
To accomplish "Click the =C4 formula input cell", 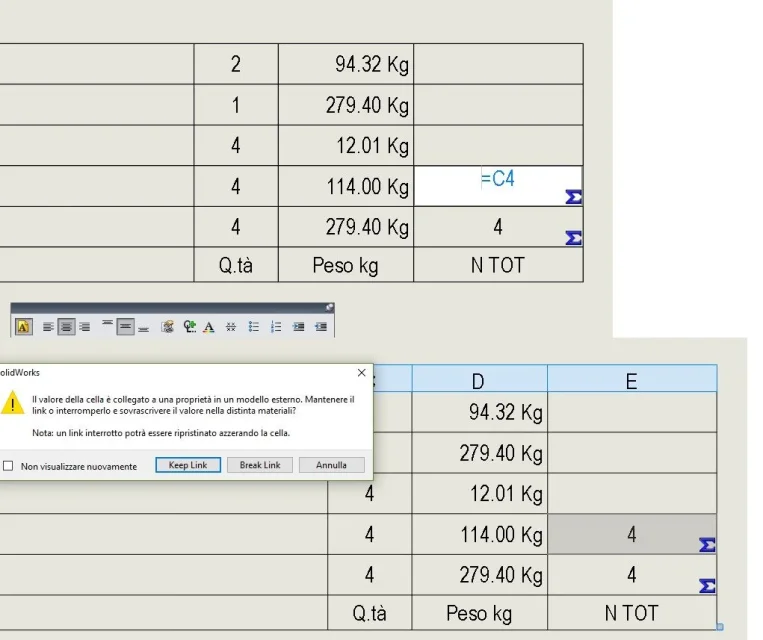I will (x=498, y=186).
